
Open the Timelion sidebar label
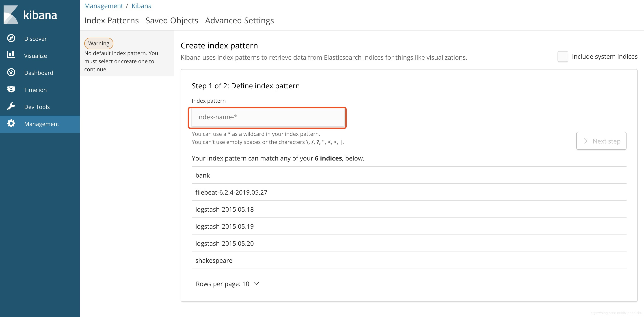[x=35, y=90]
